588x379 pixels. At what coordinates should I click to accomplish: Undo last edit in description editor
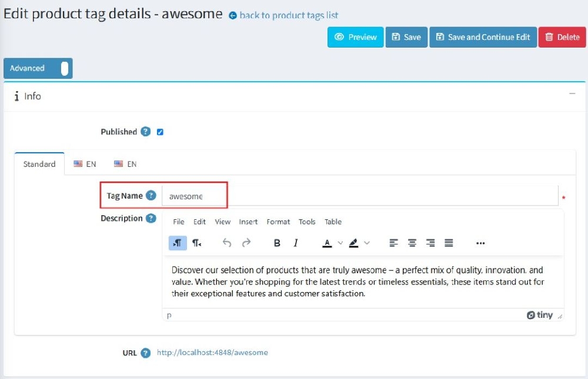click(227, 243)
